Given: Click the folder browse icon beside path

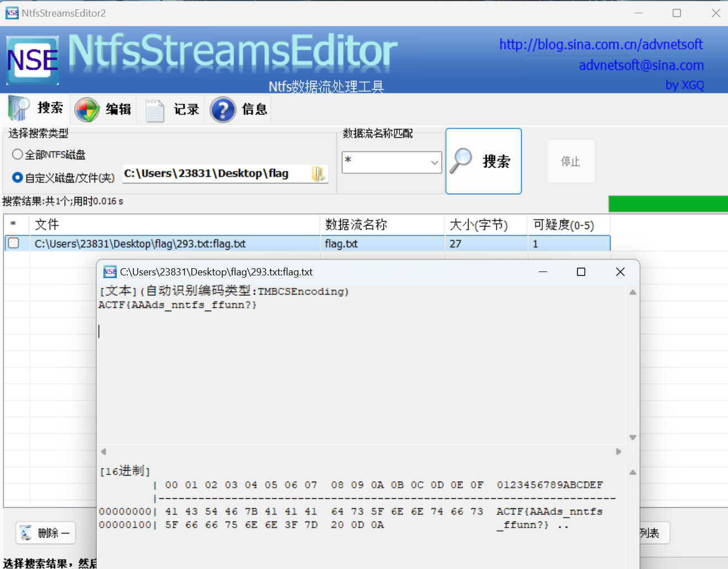Looking at the screenshot, I should click(x=319, y=174).
